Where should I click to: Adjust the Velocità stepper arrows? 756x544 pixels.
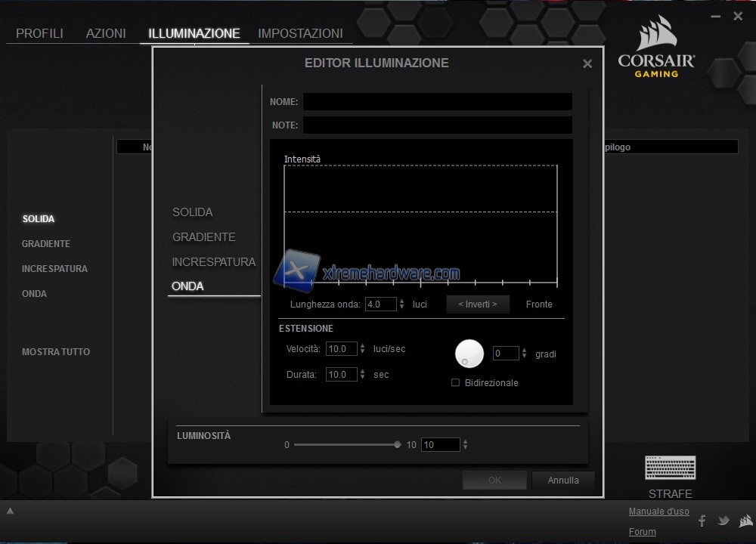point(363,349)
